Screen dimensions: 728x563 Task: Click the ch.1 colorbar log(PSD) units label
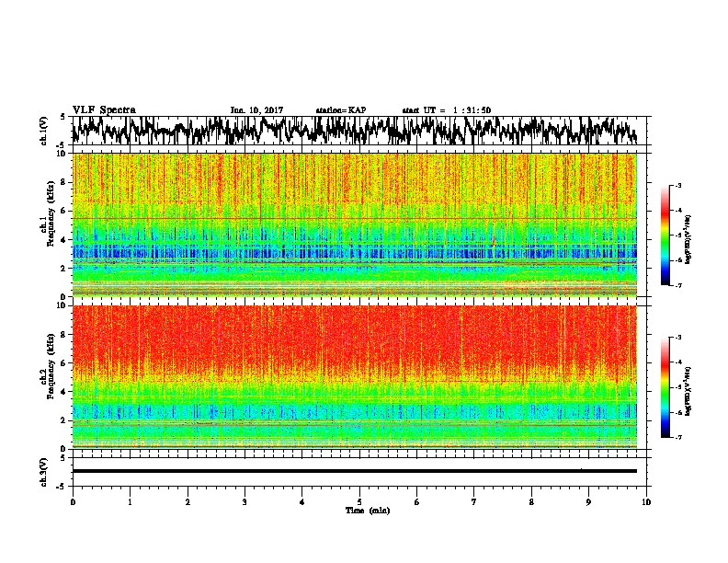[688, 239]
